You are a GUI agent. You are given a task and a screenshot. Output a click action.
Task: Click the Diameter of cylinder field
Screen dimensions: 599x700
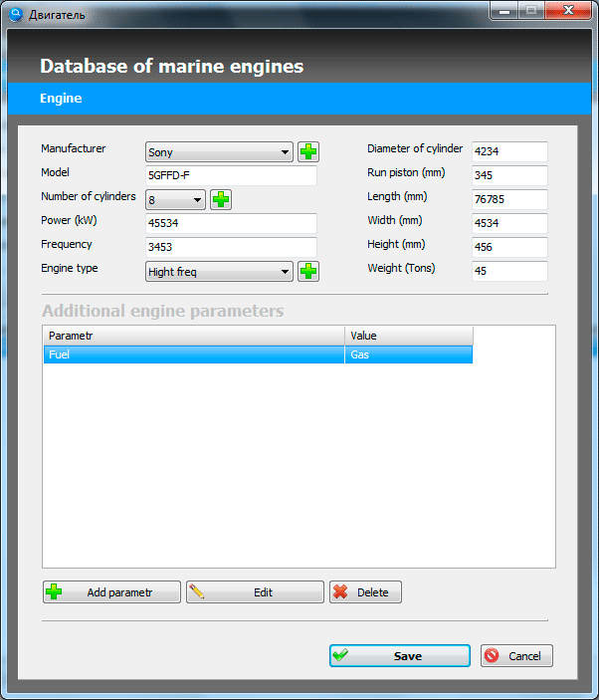pyautogui.click(x=509, y=151)
